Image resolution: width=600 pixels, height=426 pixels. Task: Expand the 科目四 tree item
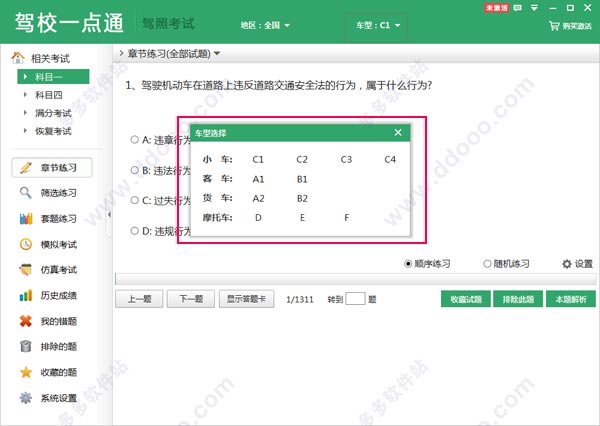[25, 95]
